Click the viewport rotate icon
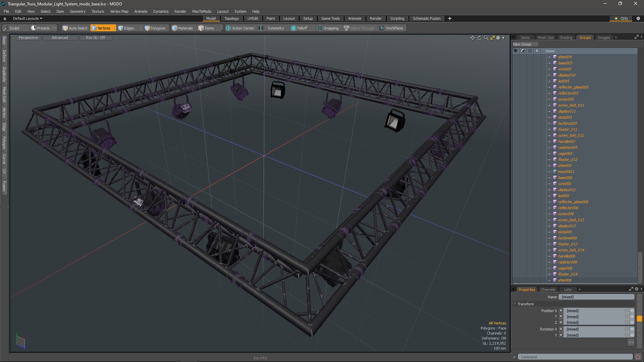Viewport: 644px width, 362px height. point(479,38)
